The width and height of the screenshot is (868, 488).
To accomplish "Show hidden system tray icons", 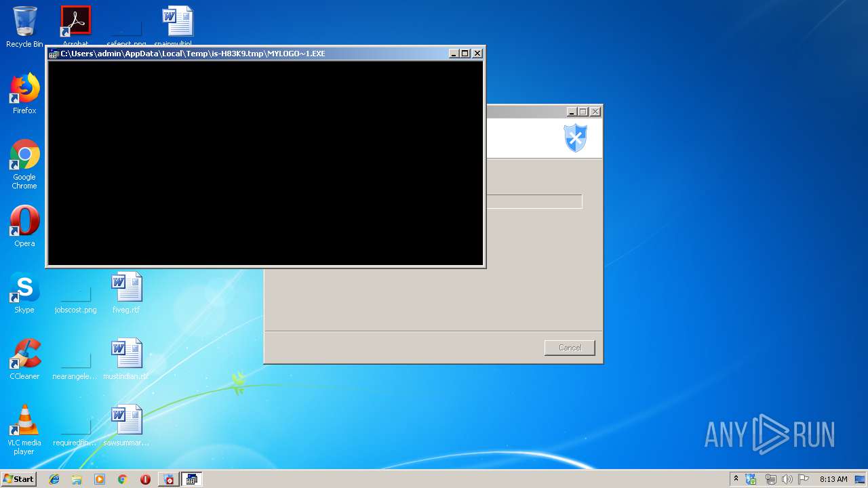I will pyautogui.click(x=736, y=479).
